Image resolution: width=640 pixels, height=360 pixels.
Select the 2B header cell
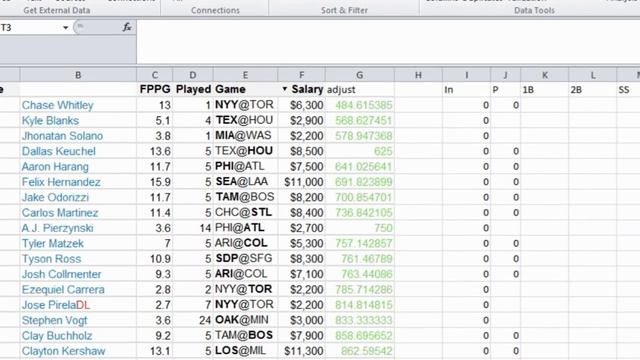coord(593,89)
